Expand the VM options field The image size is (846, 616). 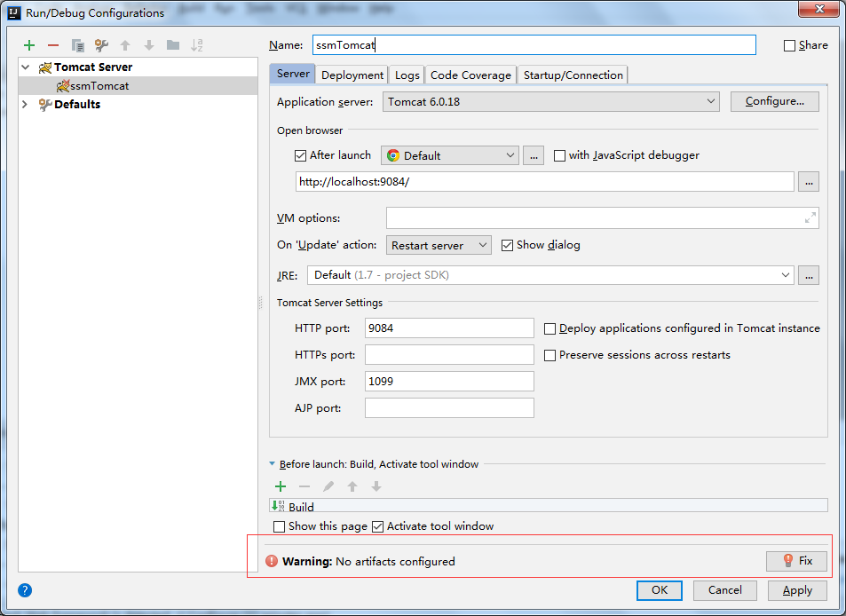(810, 218)
